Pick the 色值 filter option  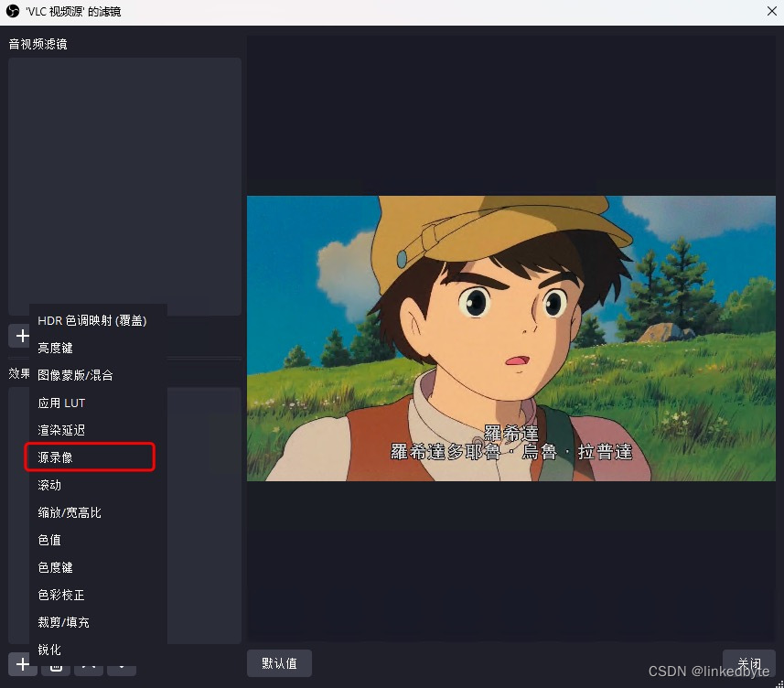click(x=98, y=540)
